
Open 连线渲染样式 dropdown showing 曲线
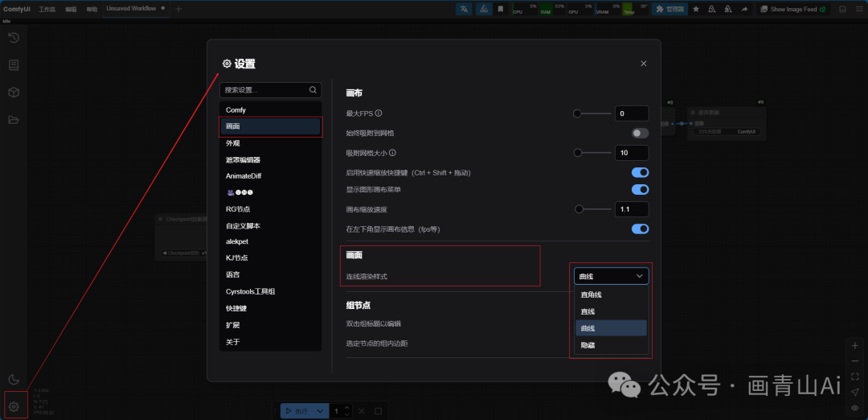[611, 276]
